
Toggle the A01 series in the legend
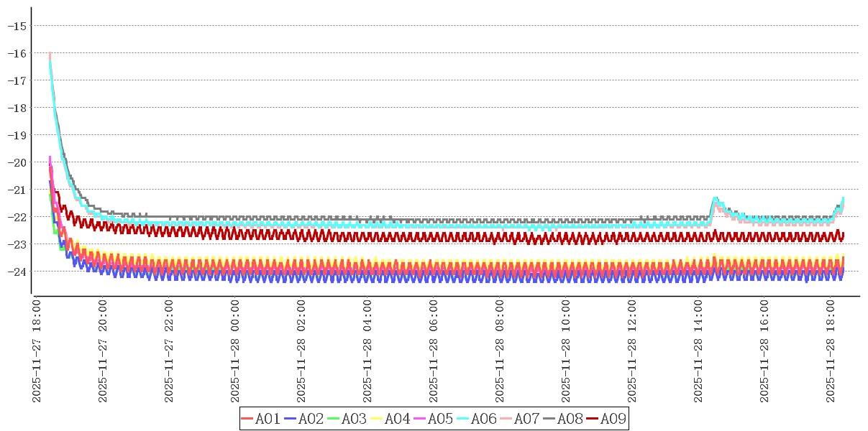pyautogui.click(x=268, y=419)
